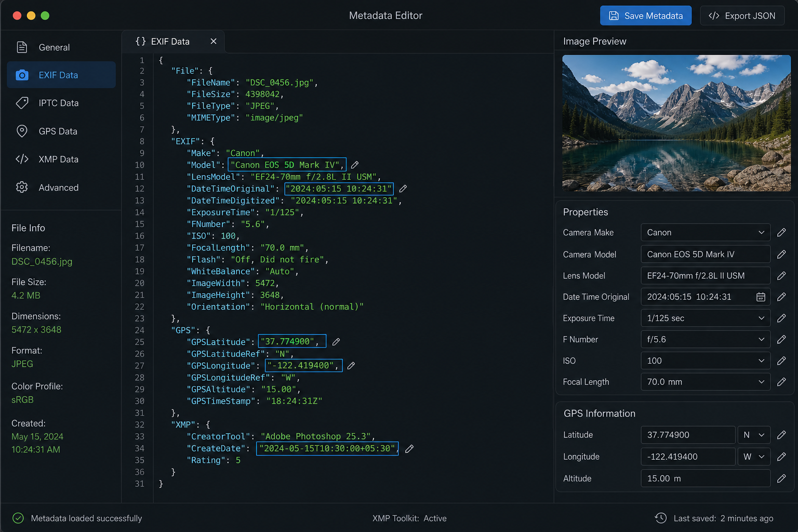Click the edit pencil for Altitude
Viewport: 798px width, 532px height.
click(781, 478)
